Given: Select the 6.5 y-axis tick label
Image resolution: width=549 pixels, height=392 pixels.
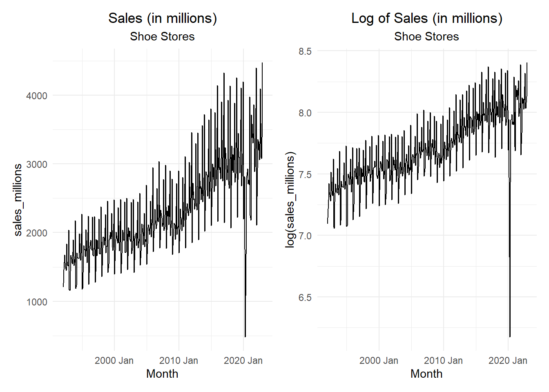Looking at the screenshot, I should [305, 298].
